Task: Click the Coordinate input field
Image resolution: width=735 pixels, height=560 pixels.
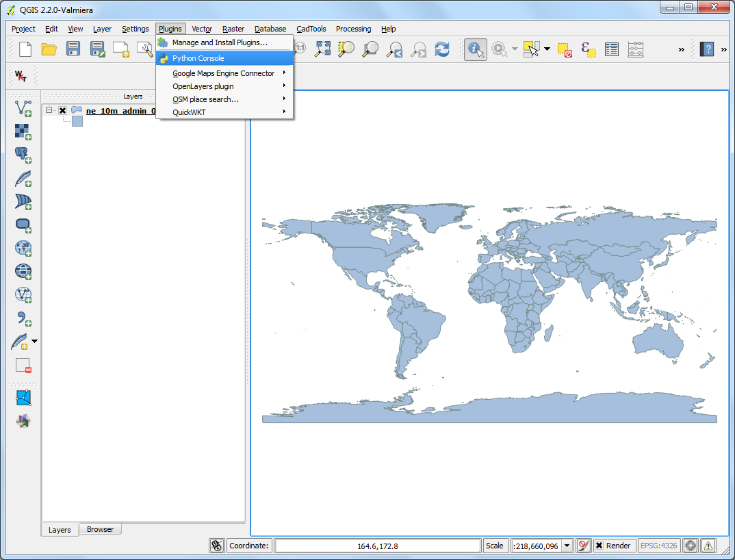Action: 377,546
